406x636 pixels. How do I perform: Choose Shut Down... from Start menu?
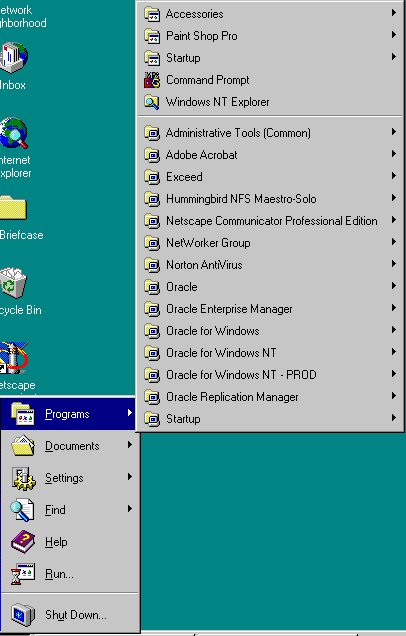70,615
